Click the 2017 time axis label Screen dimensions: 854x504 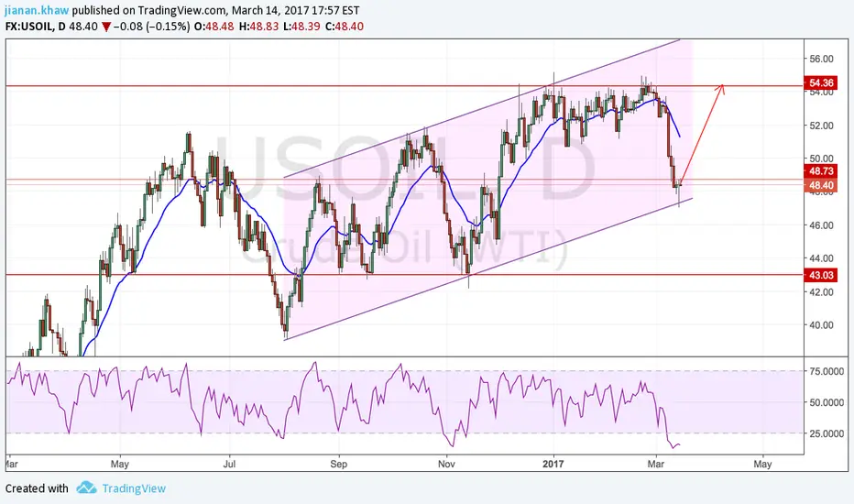[x=553, y=465]
